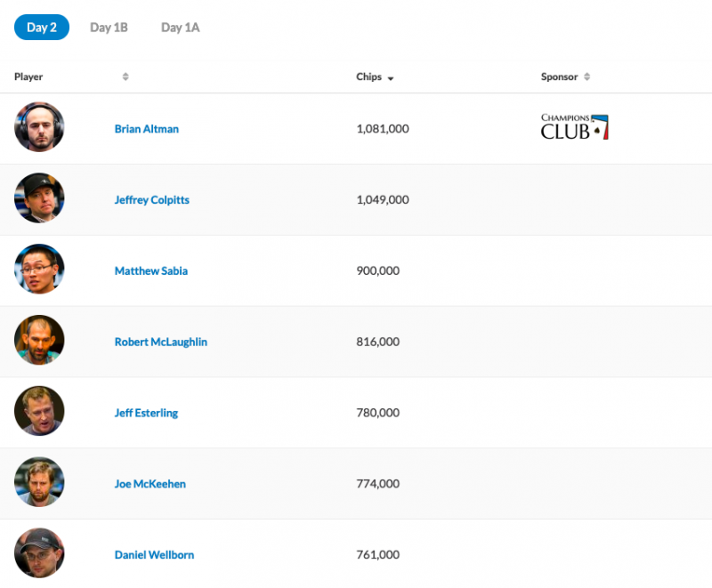This screenshot has height=588, width=712.
Task: Select the Day 1A tab
Action: (x=181, y=28)
